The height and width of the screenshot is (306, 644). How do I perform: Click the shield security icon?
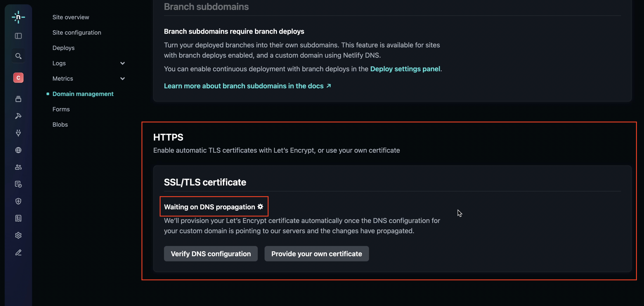point(18,201)
